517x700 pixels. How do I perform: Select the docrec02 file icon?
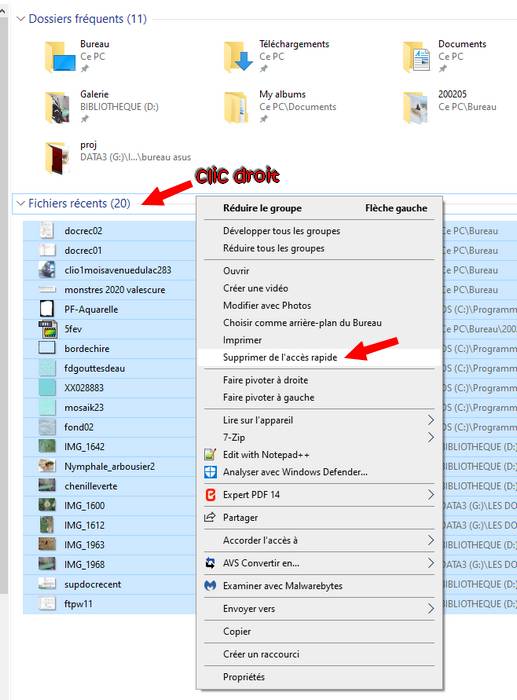47,231
